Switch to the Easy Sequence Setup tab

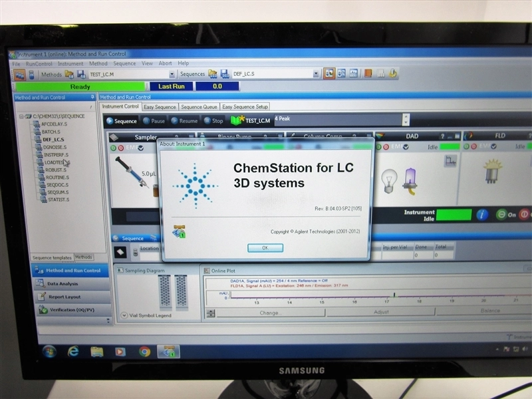(x=245, y=106)
